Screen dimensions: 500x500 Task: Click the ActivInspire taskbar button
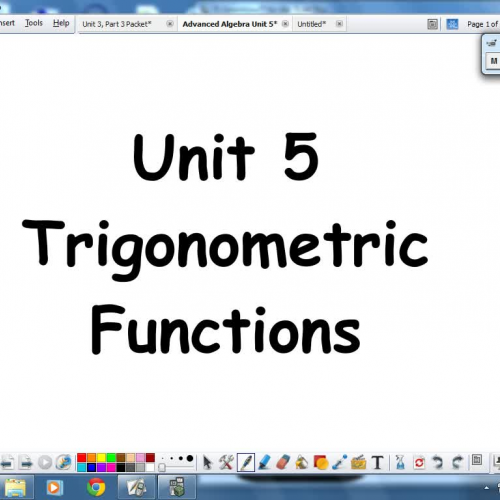(x=137, y=487)
